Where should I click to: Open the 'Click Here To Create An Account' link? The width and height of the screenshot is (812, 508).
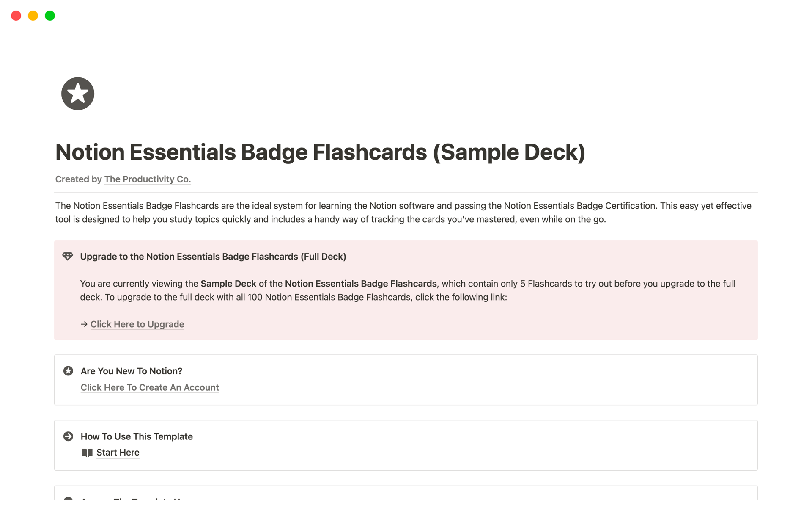coord(150,387)
